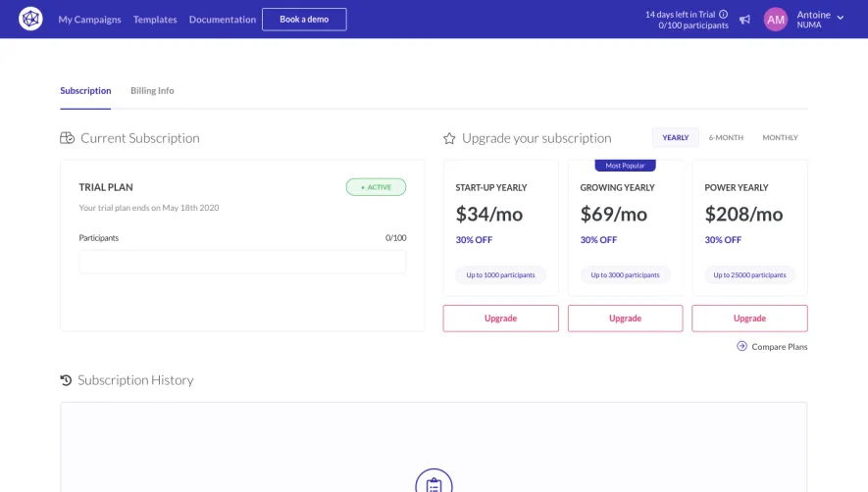This screenshot has width=868, height=492.
Task: Click the trial info circle icon
Action: click(724, 15)
